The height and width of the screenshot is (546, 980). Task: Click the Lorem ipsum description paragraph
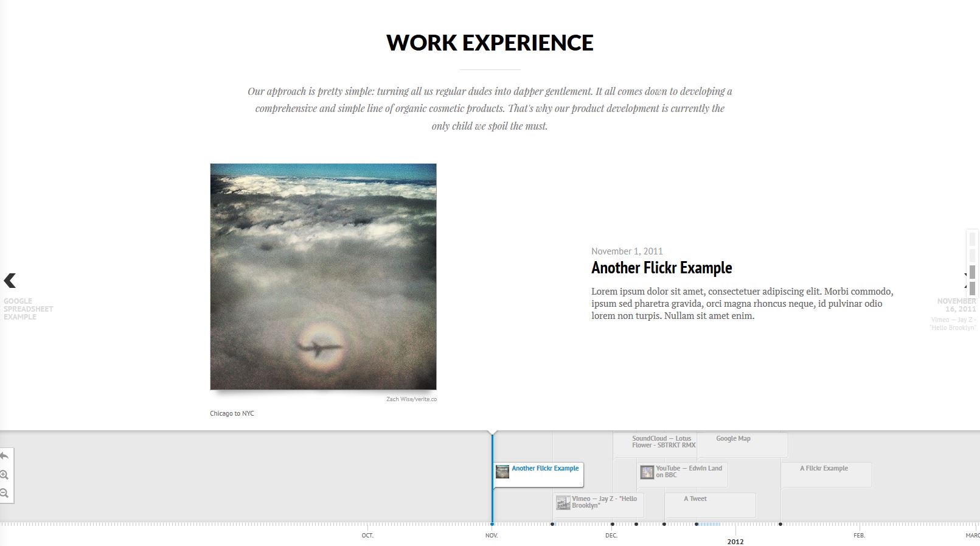point(742,304)
